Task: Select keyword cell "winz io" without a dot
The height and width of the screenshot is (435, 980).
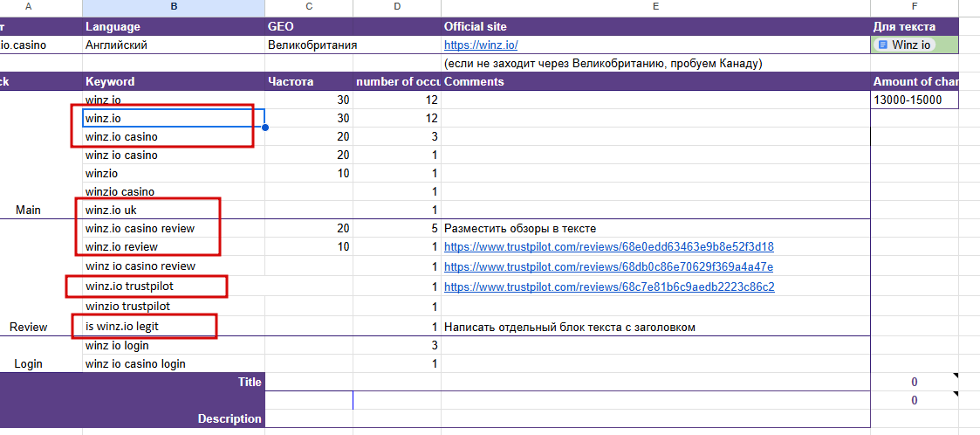Action: (173, 100)
